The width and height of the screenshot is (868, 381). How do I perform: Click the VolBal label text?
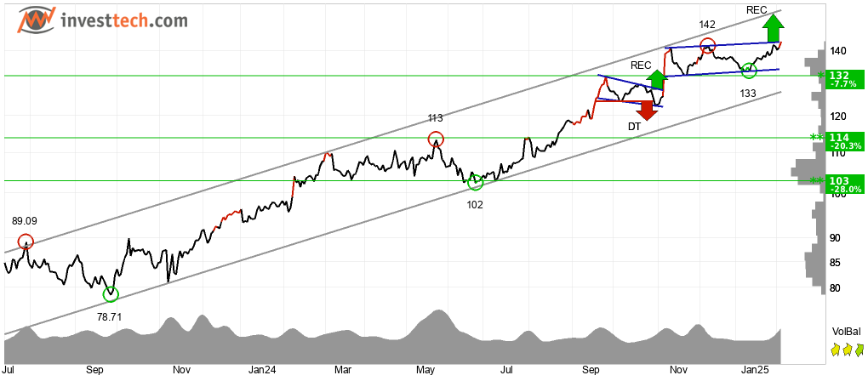click(847, 333)
